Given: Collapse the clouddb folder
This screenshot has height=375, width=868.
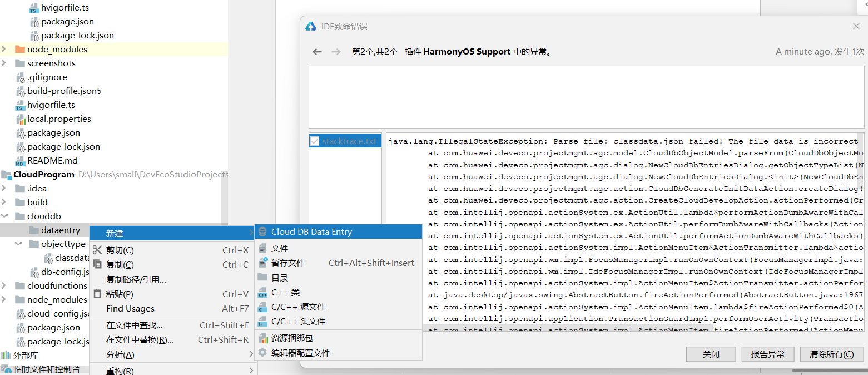Looking at the screenshot, I should click(x=4, y=216).
